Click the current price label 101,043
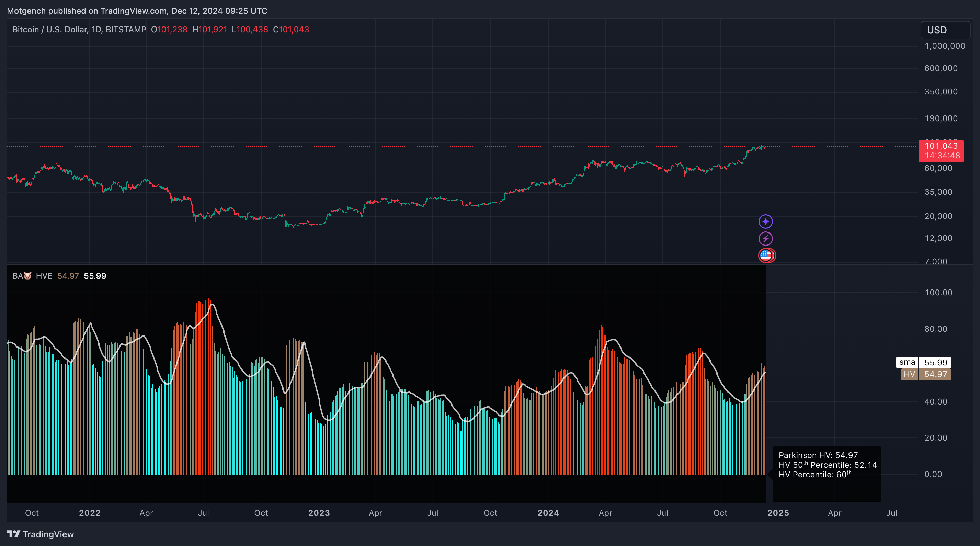This screenshot has width=980, height=546. [941, 146]
